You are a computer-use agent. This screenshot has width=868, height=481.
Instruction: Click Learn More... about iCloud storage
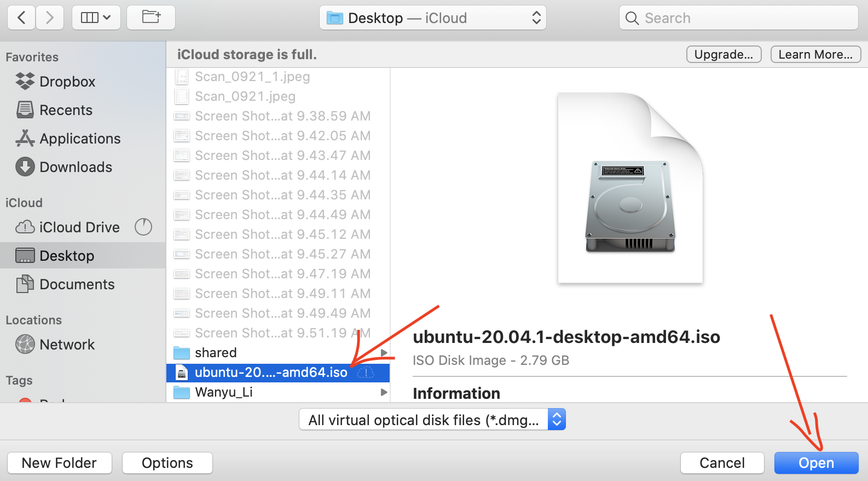[815, 54]
